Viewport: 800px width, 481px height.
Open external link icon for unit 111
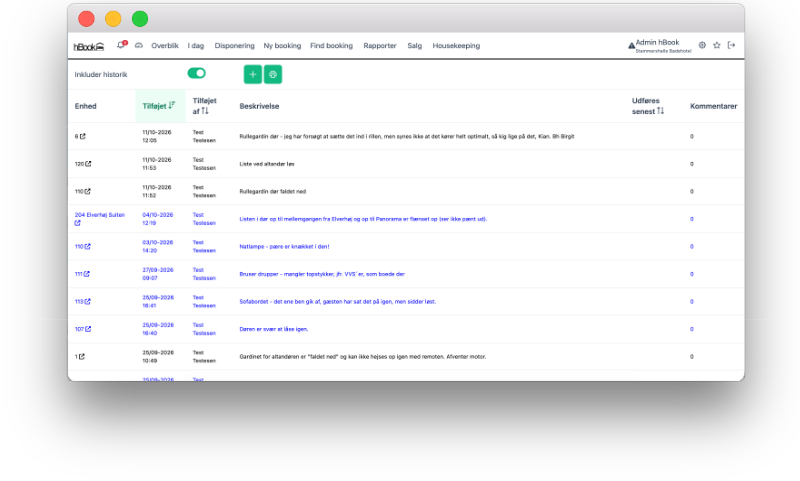click(87, 274)
